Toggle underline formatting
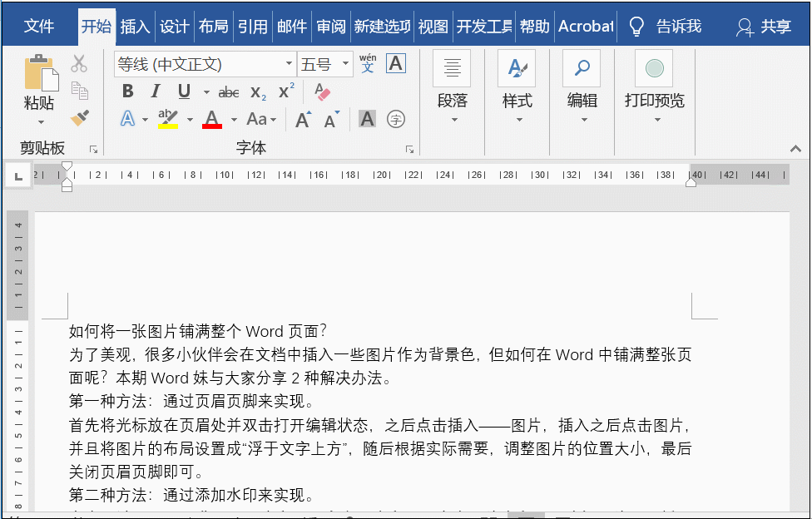The height and width of the screenshot is (519, 812). [x=181, y=91]
